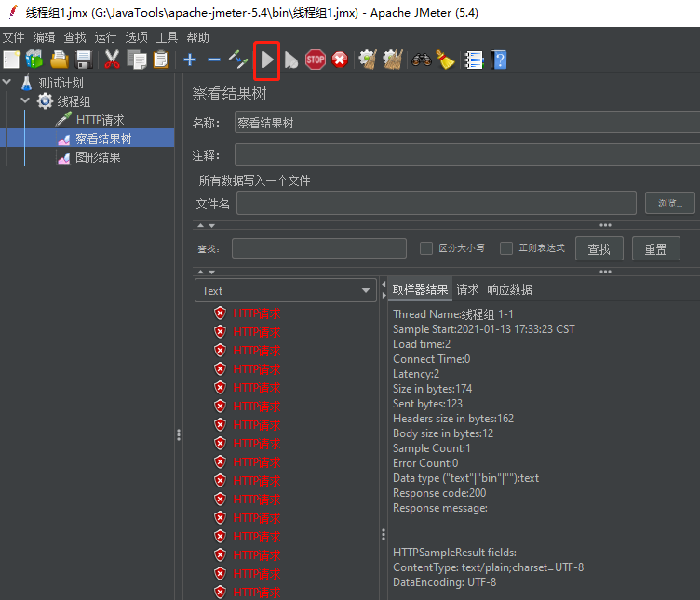Image resolution: width=700 pixels, height=600 pixels.
Task: Click the Shutdown red X icon
Action: (340, 60)
